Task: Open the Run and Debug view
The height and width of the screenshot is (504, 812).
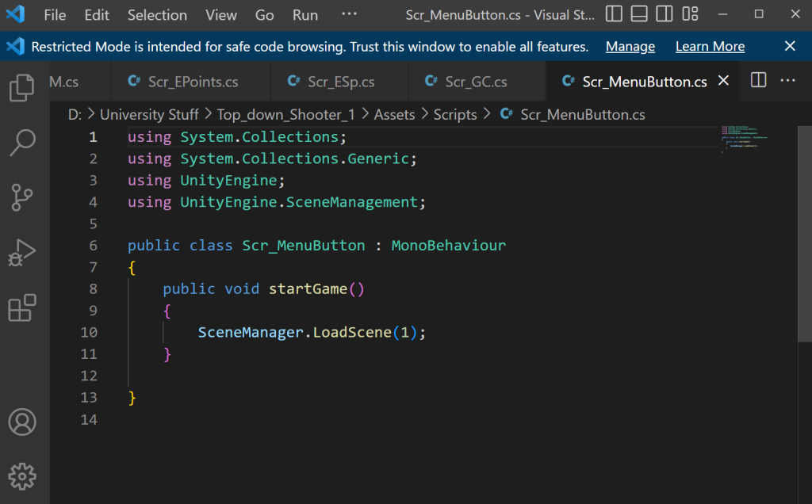Action: (22, 253)
